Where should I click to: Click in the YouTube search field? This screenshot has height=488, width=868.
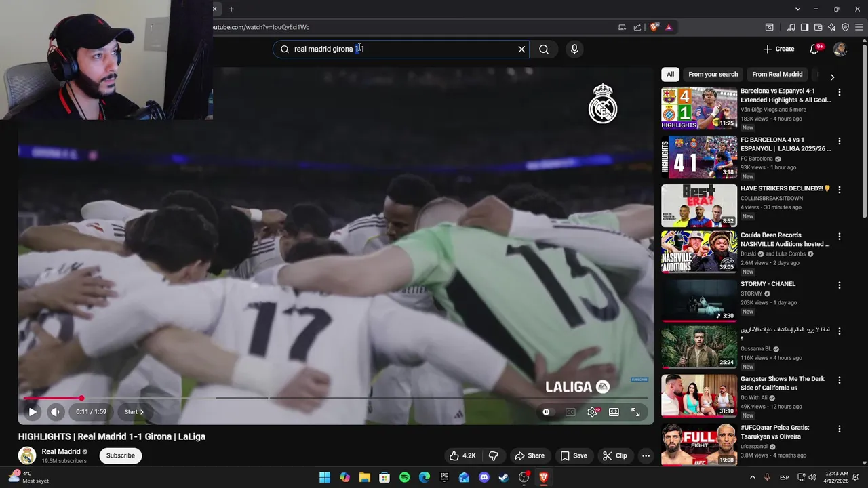point(400,49)
